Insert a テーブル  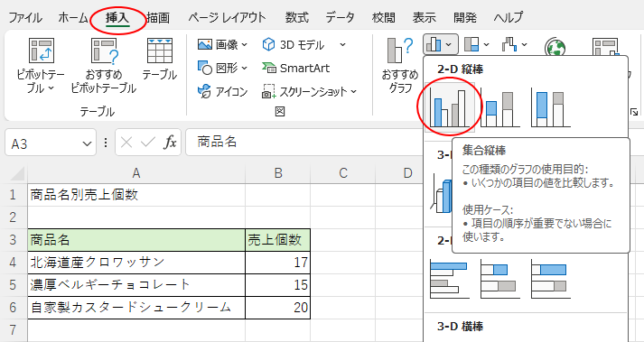click(159, 60)
